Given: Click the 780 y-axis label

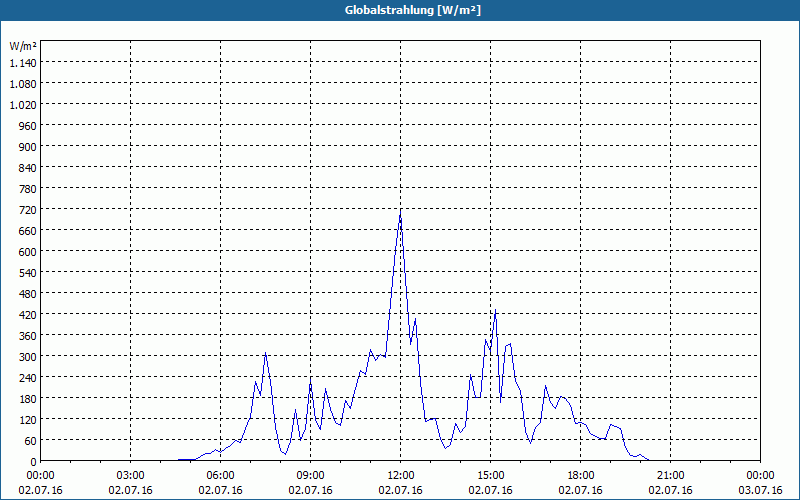Looking at the screenshot, I should click(28, 189).
